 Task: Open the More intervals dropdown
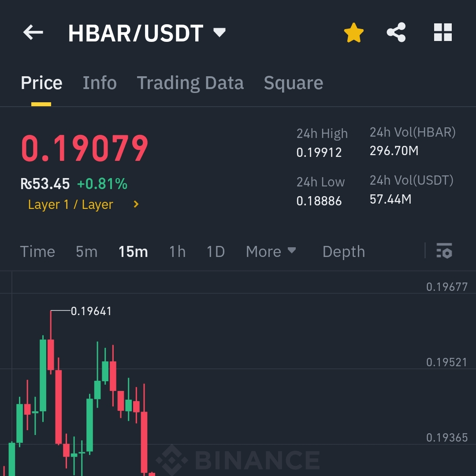271,251
